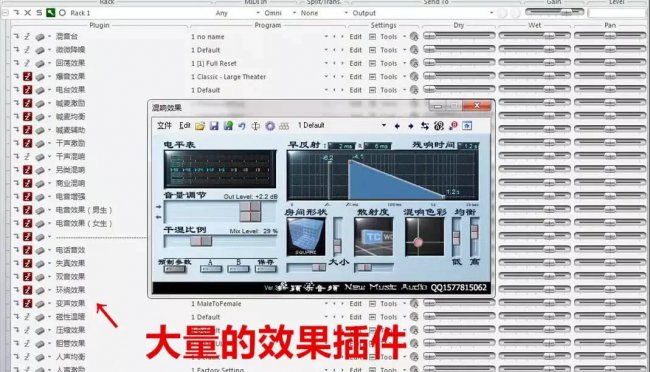
Task: Click the circle icon beside Rack 1 name
Action: click(x=62, y=13)
